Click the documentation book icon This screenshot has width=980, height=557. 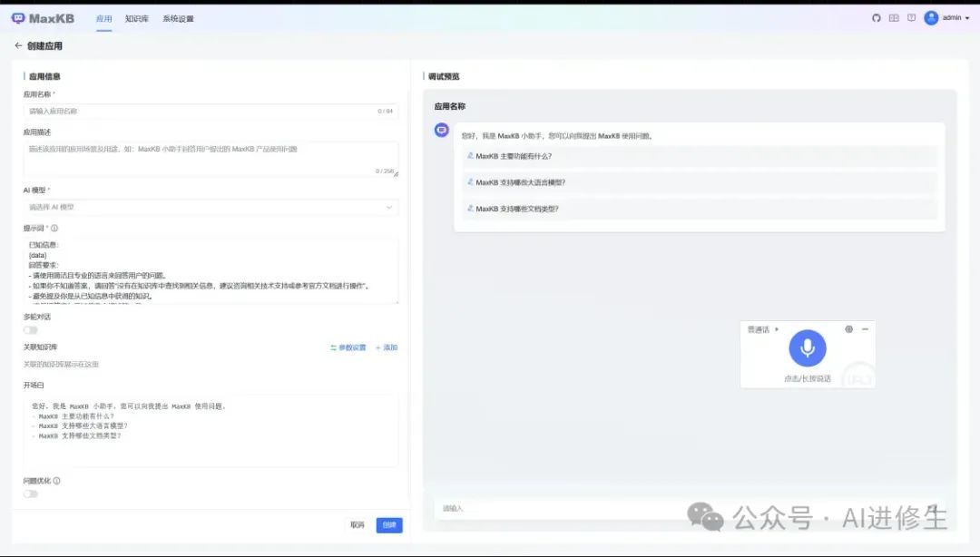click(x=894, y=18)
